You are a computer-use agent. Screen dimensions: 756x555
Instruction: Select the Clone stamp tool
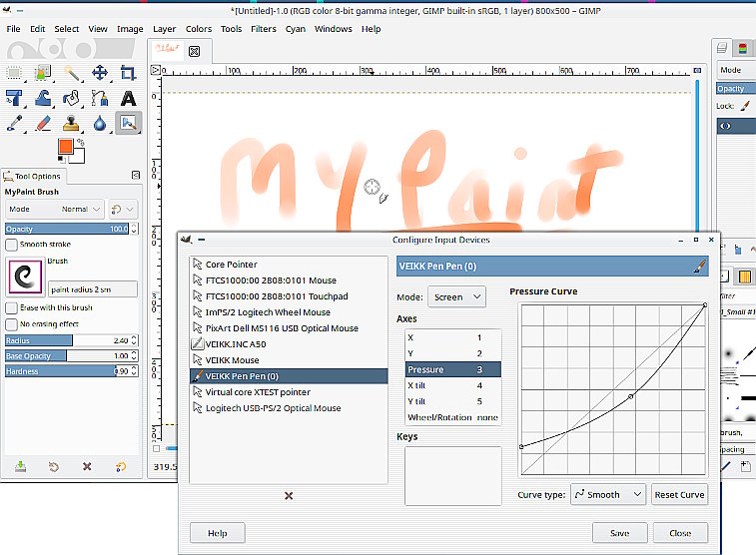click(71, 124)
